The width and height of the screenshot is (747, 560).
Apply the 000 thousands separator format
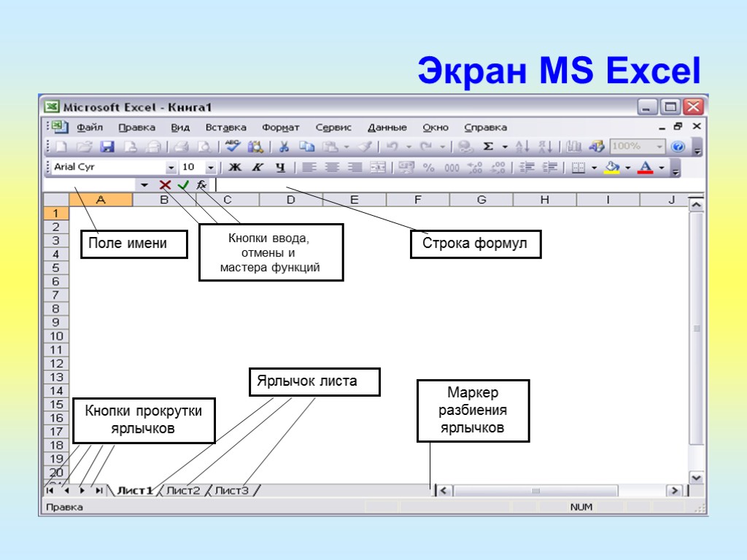coord(452,168)
